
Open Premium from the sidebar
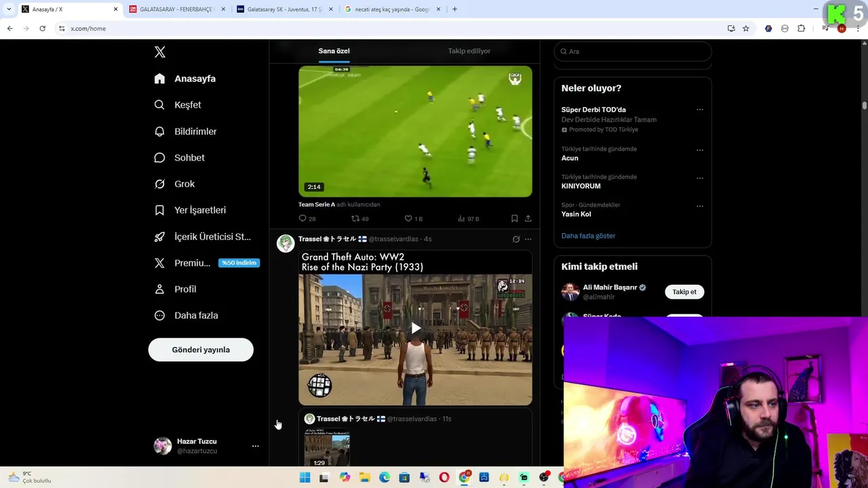(207, 263)
